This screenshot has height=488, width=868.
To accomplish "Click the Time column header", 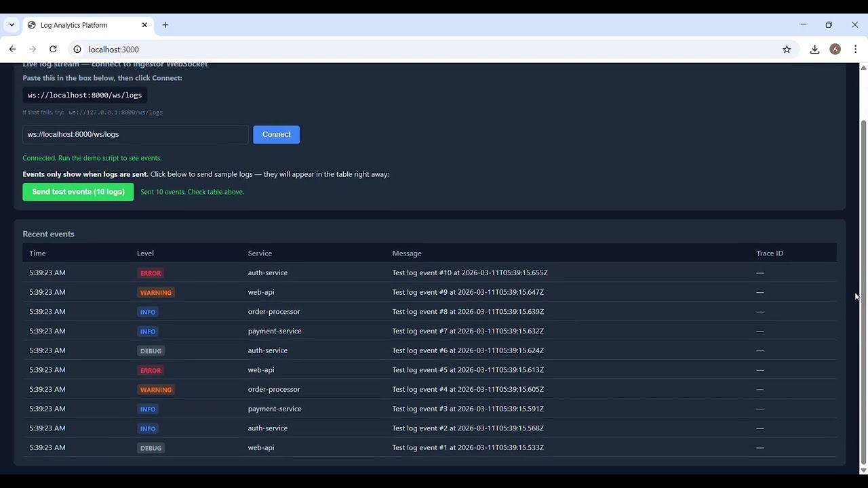I will (37, 253).
